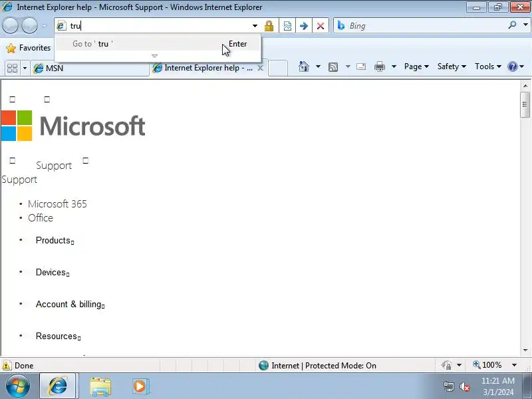Open the Safety menu

coord(452,66)
